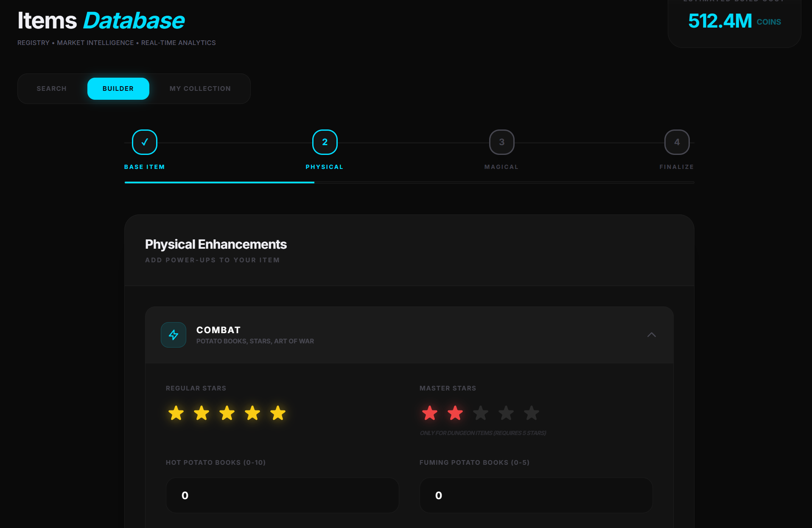Jump to step 3 Magical
Viewport: 812px width, 528px height.
[x=501, y=142]
